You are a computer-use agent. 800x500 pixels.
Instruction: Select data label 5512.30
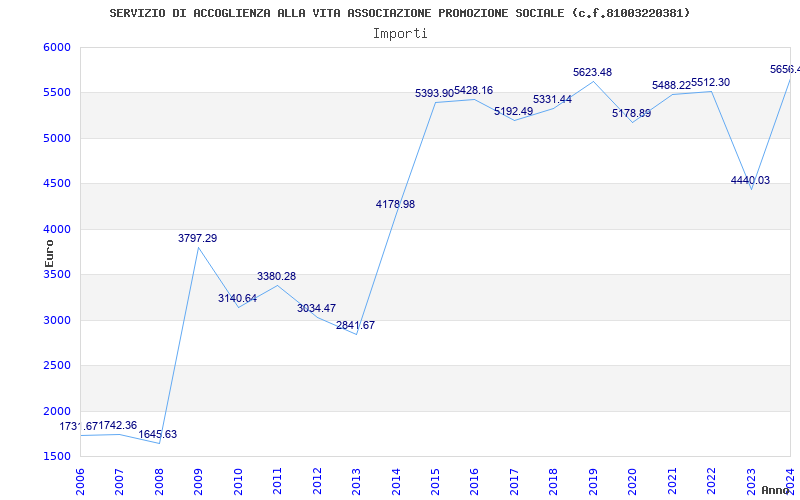point(711,83)
